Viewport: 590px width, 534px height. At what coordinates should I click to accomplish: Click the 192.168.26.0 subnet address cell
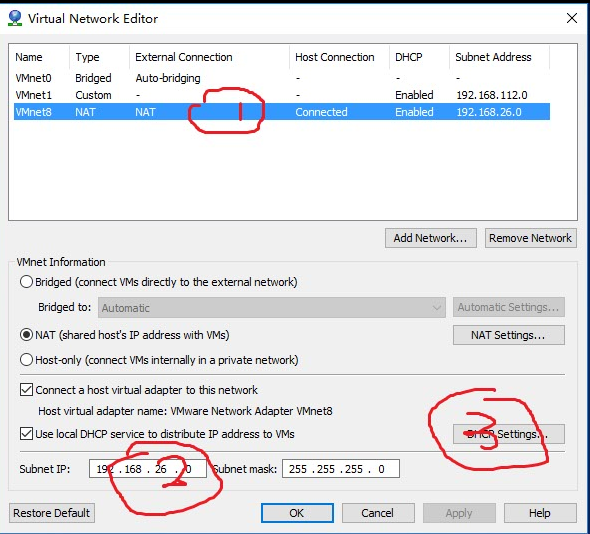point(489,112)
